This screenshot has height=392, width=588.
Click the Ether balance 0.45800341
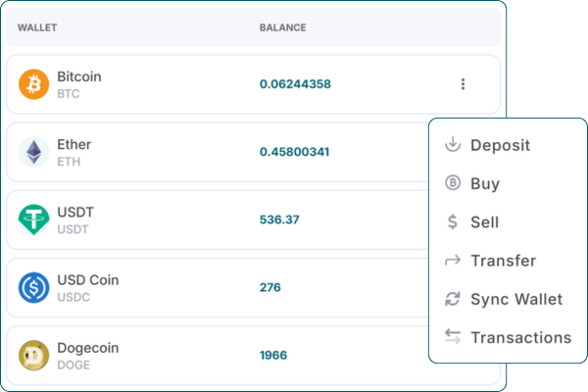294,152
